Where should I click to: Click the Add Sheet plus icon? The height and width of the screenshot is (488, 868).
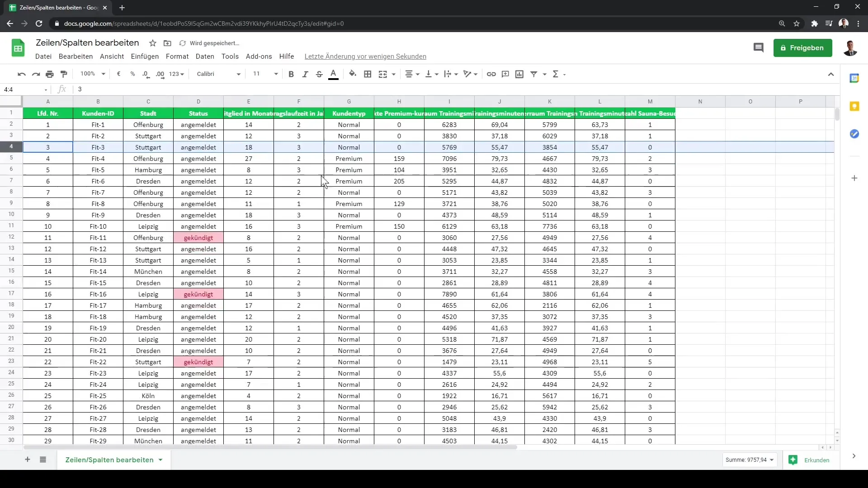(28, 460)
